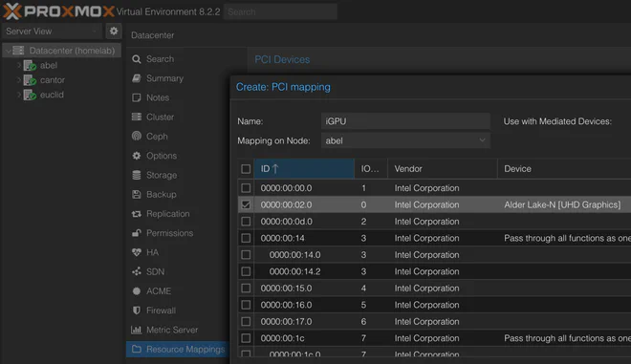Sort by the Vendor column header
This screenshot has width=631, height=364.
443,168
